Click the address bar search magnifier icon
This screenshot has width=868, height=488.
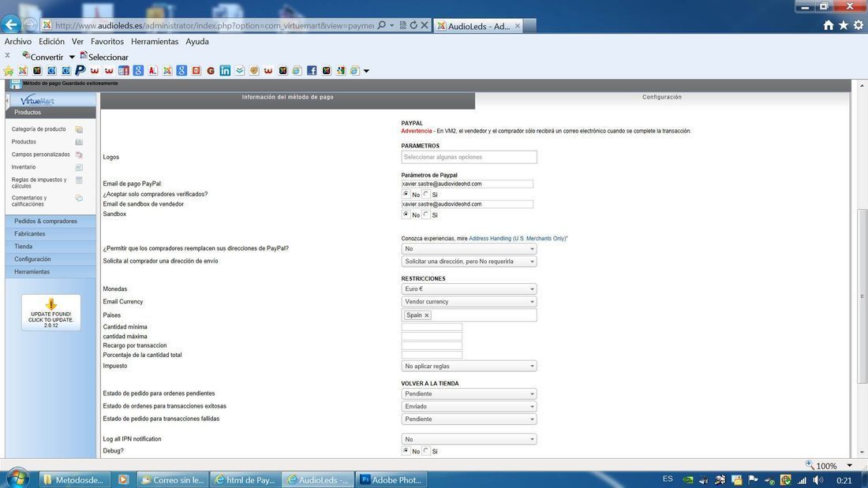tap(381, 25)
